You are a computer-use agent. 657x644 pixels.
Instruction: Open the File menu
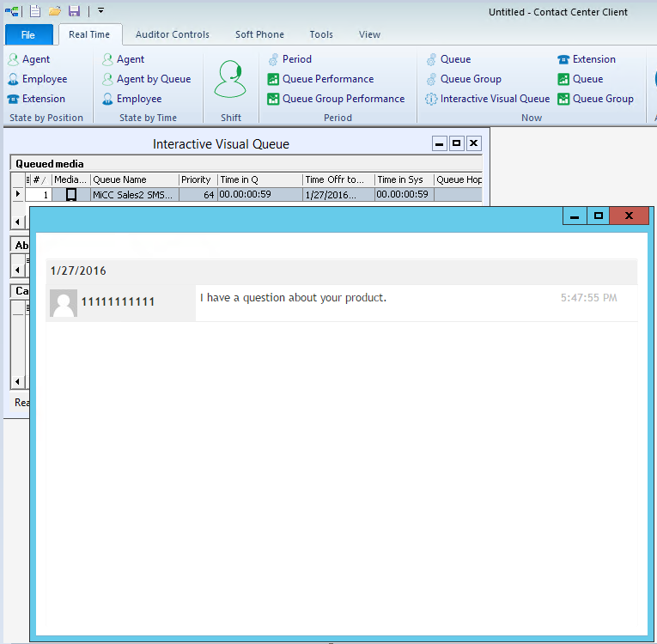coord(28,35)
